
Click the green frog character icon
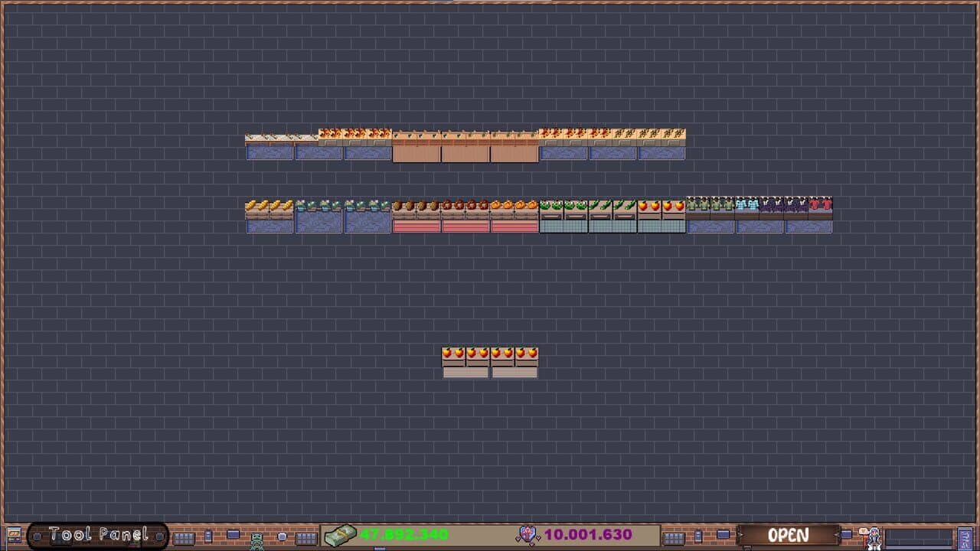point(257,542)
